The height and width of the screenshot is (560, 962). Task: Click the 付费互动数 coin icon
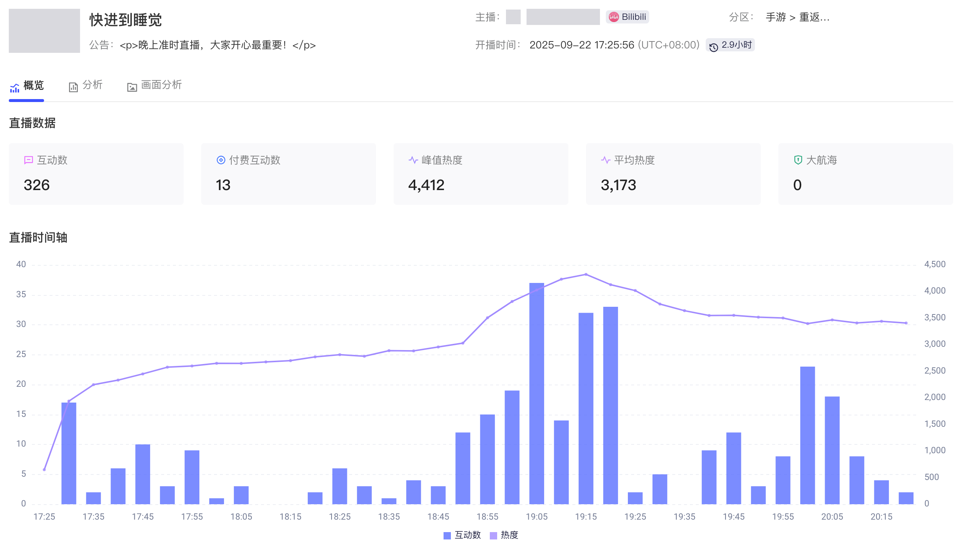pyautogui.click(x=221, y=160)
